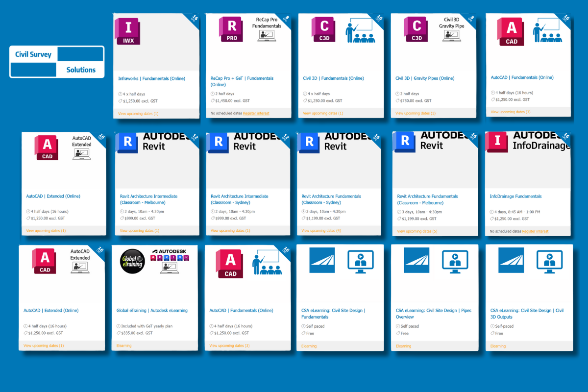
Task: Click 'Elearning' tag on Global eTraining card
Action: pyautogui.click(x=124, y=346)
